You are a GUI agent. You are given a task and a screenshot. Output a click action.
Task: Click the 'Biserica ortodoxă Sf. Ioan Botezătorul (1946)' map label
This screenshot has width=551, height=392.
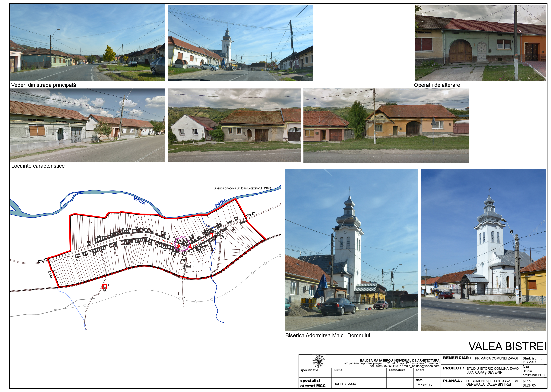(x=242, y=188)
